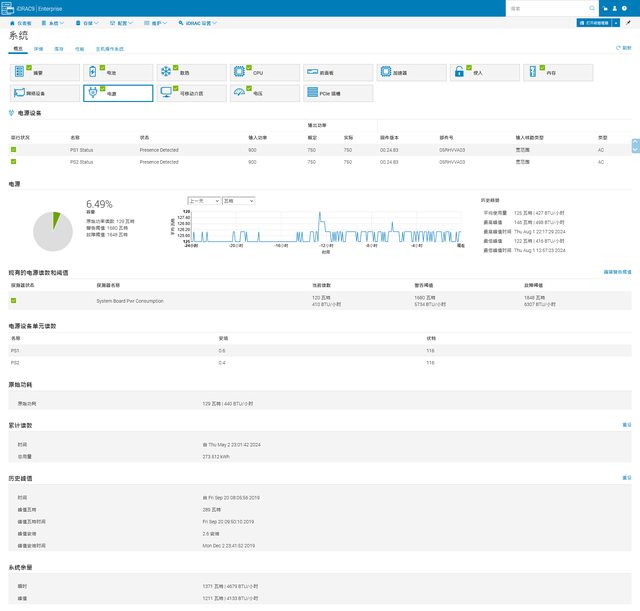Expand the 上一天 time range dropdown
Image resolution: width=640 pixels, height=611 pixels.
(x=203, y=201)
